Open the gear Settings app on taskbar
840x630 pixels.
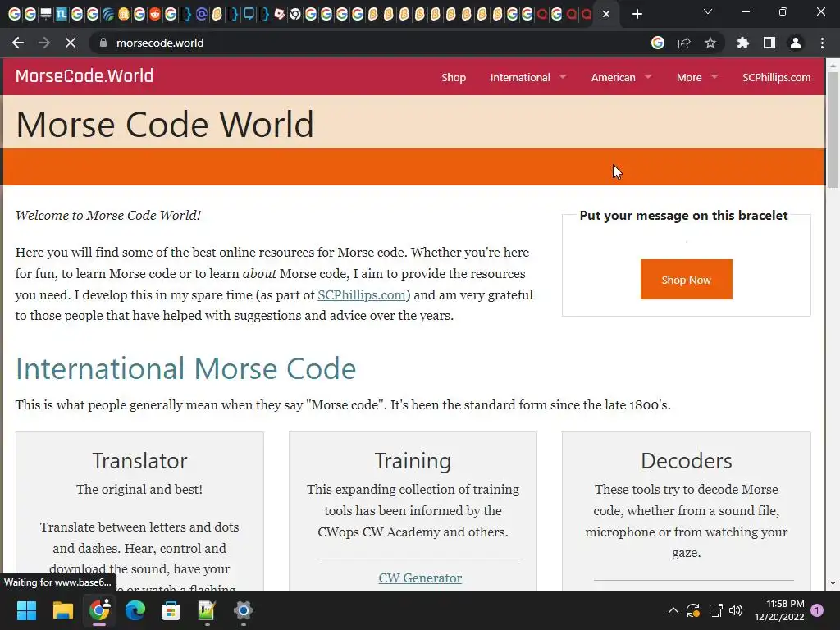click(x=243, y=610)
